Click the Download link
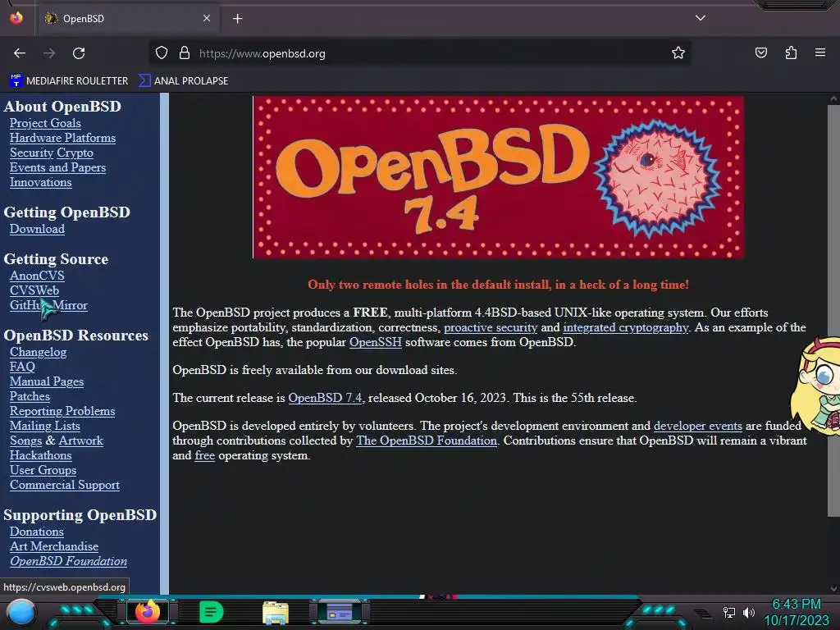This screenshot has width=840, height=630. coord(37,229)
